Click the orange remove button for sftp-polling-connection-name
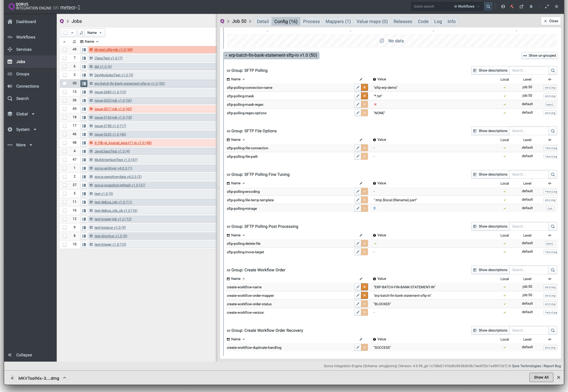 pyautogui.click(x=365, y=87)
